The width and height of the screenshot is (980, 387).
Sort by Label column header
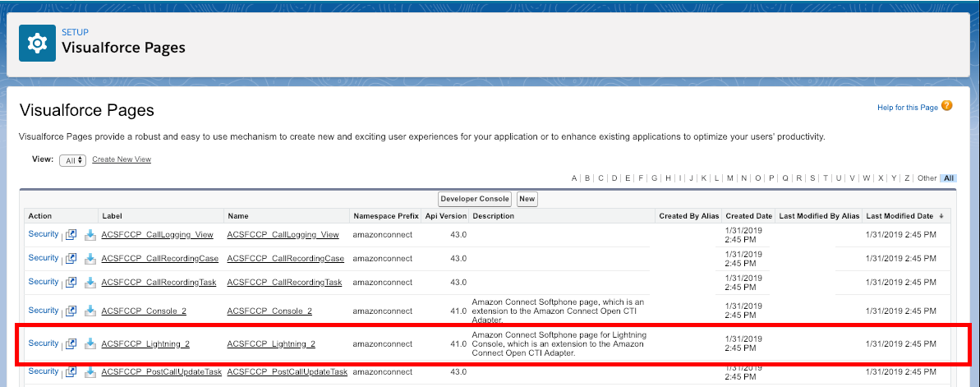[112, 216]
